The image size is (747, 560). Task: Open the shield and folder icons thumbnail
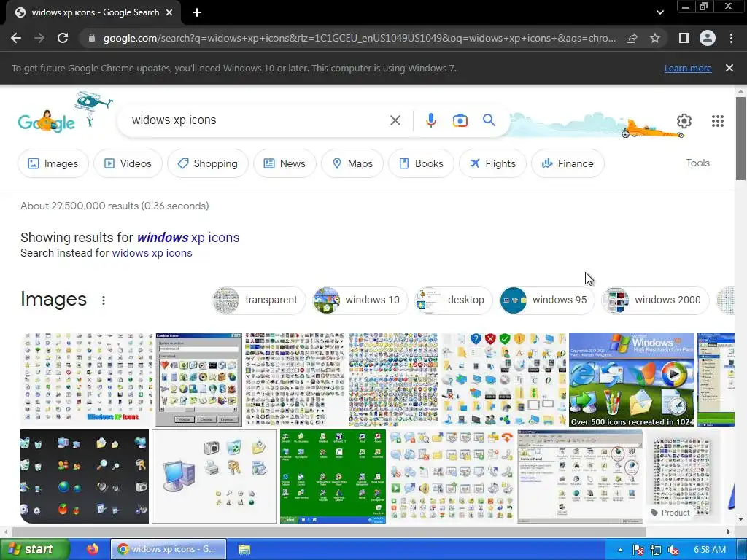[503, 379]
